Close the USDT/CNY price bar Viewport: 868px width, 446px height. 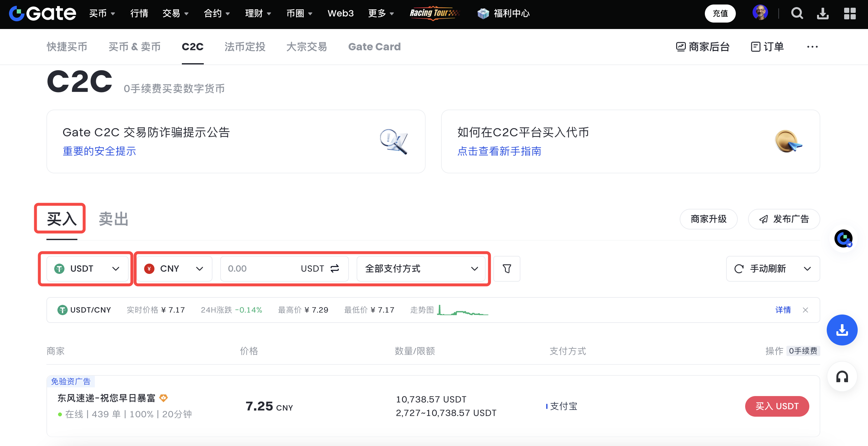click(x=805, y=310)
